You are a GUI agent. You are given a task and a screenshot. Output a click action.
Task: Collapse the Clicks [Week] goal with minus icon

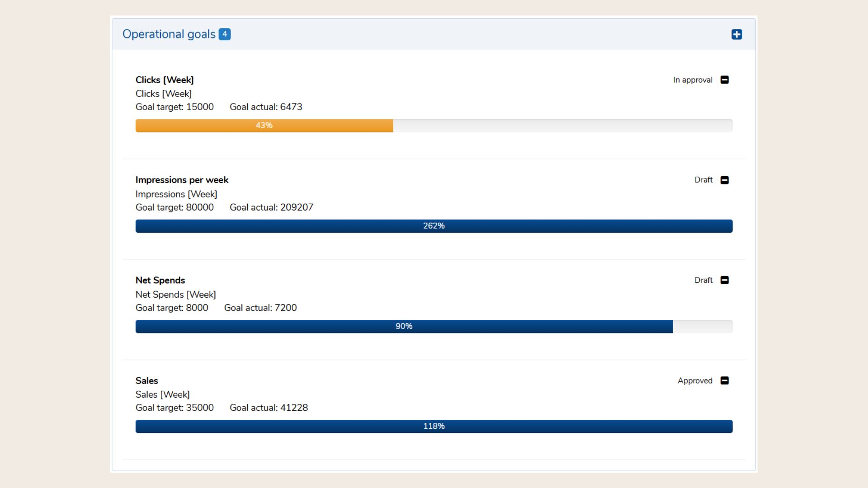724,80
